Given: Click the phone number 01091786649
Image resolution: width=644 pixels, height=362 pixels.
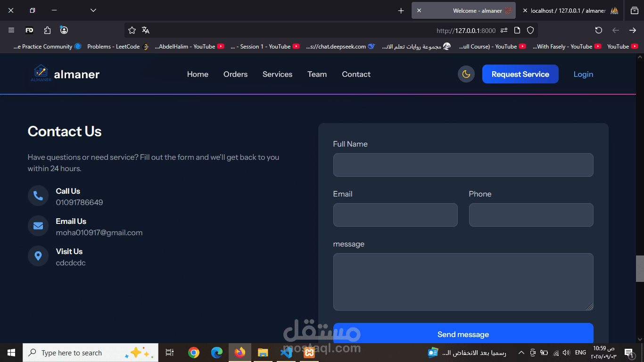Looking at the screenshot, I should [79, 202].
